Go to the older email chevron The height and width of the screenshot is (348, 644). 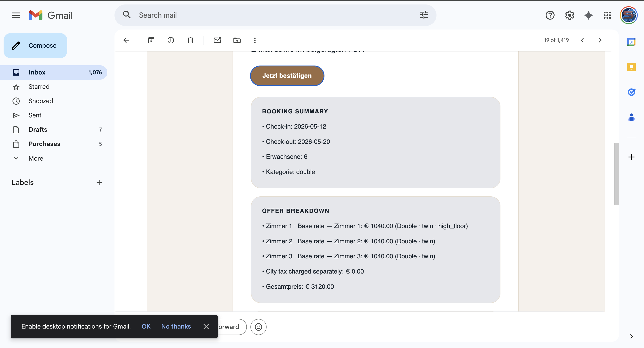click(600, 40)
